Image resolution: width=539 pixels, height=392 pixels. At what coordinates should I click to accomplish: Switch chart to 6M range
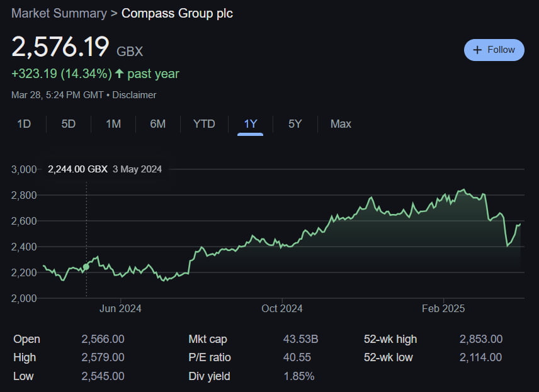pyautogui.click(x=157, y=124)
